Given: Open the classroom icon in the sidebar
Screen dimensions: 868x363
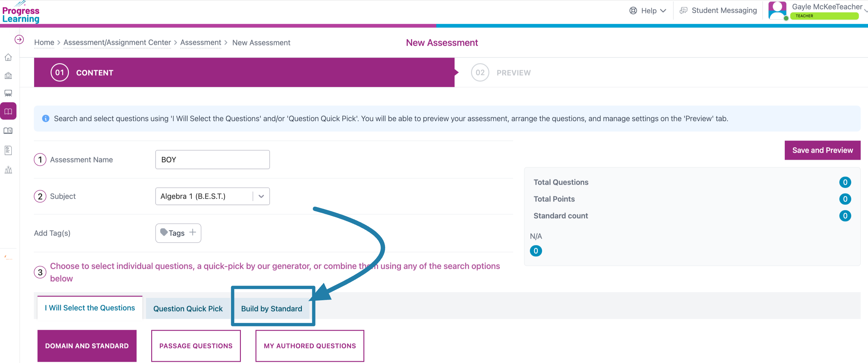Looking at the screenshot, I should (x=9, y=93).
